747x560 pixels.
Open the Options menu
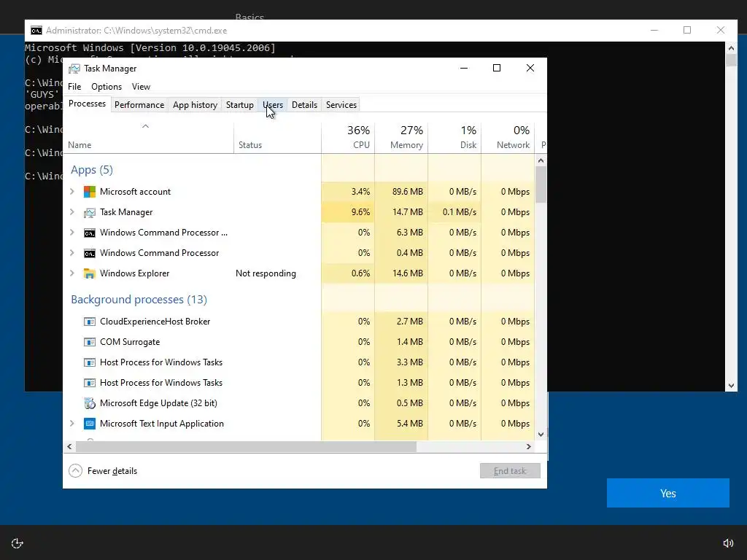click(107, 87)
